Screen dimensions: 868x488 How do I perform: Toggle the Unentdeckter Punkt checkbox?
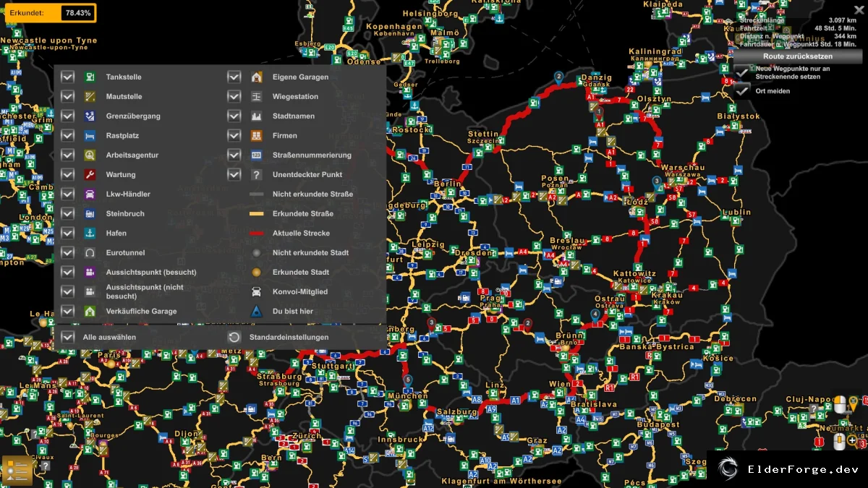coord(234,174)
